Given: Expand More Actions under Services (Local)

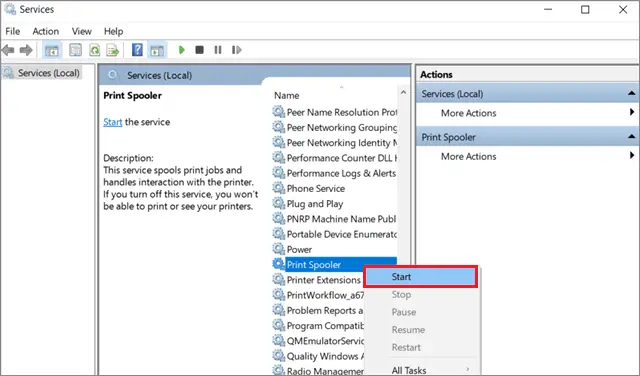Looking at the screenshot, I should 527,113.
